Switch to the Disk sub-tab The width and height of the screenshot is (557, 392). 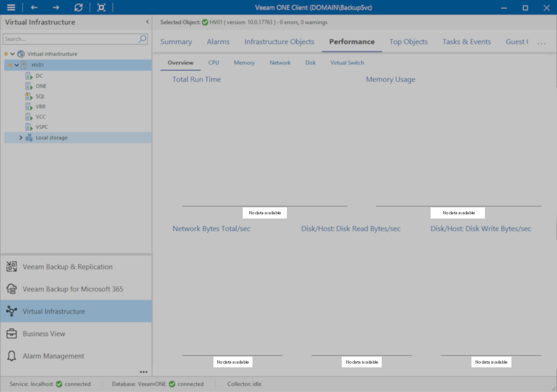(x=311, y=63)
